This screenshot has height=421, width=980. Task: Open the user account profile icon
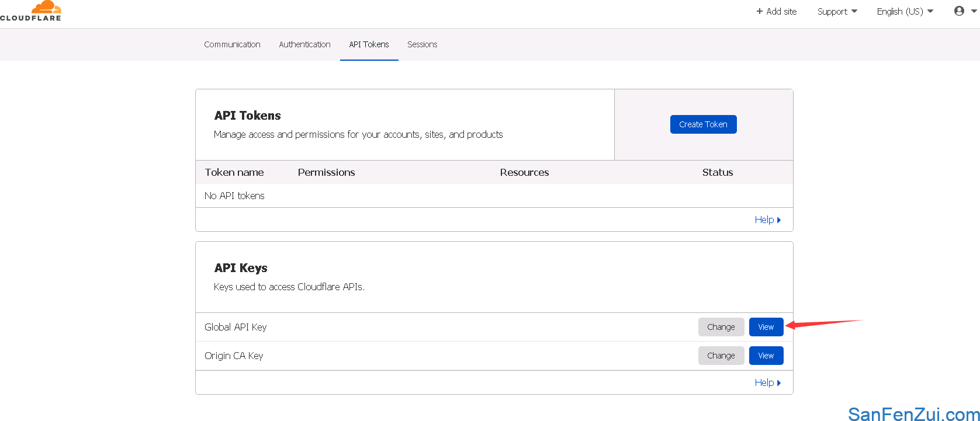click(x=959, y=11)
